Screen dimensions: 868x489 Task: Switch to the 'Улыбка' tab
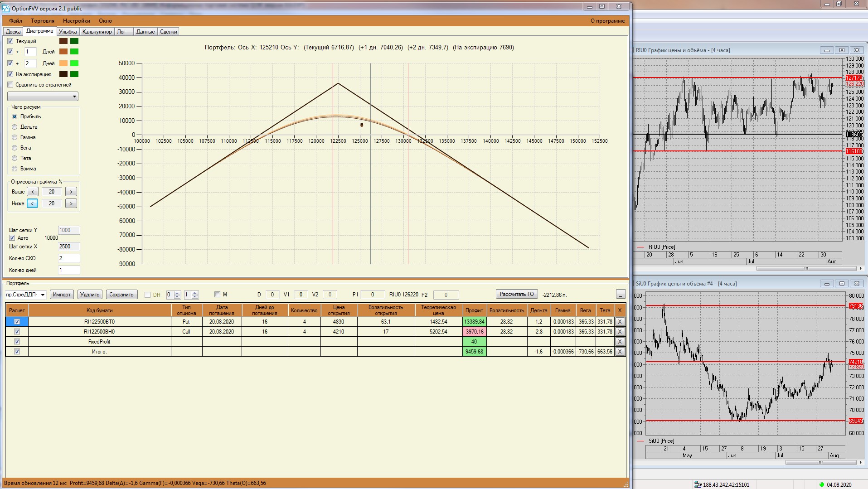tap(68, 32)
